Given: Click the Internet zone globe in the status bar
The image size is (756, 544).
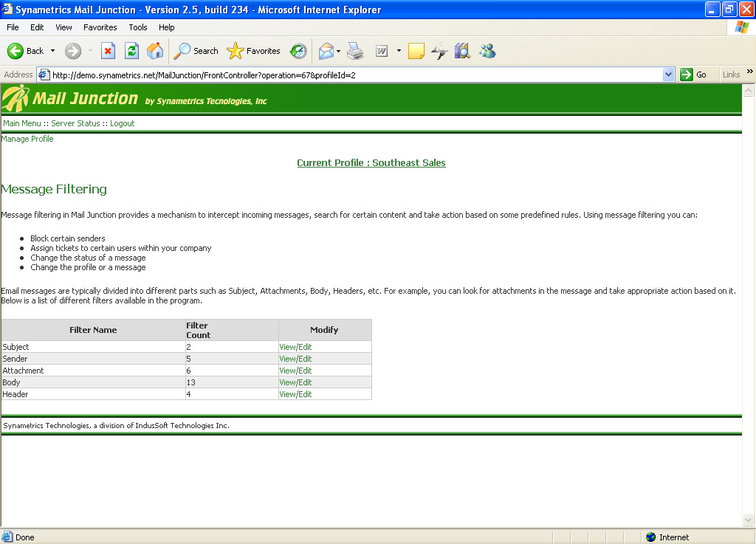Looking at the screenshot, I should tap(651, 537).
